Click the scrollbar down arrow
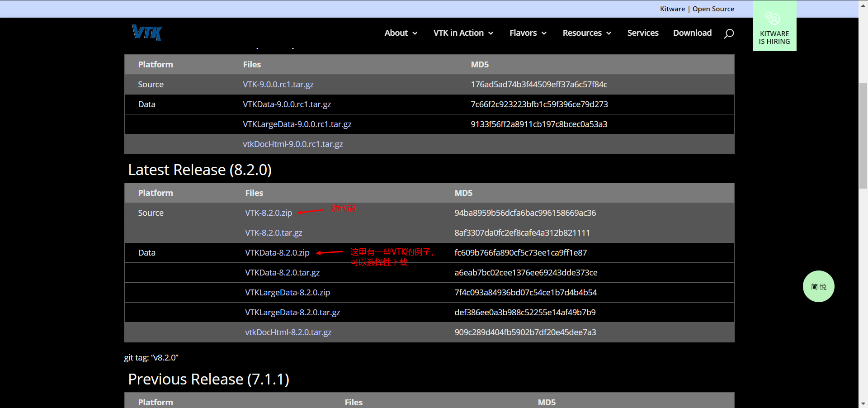This screenshot has height=408, width=868. (x=863, y=404)
